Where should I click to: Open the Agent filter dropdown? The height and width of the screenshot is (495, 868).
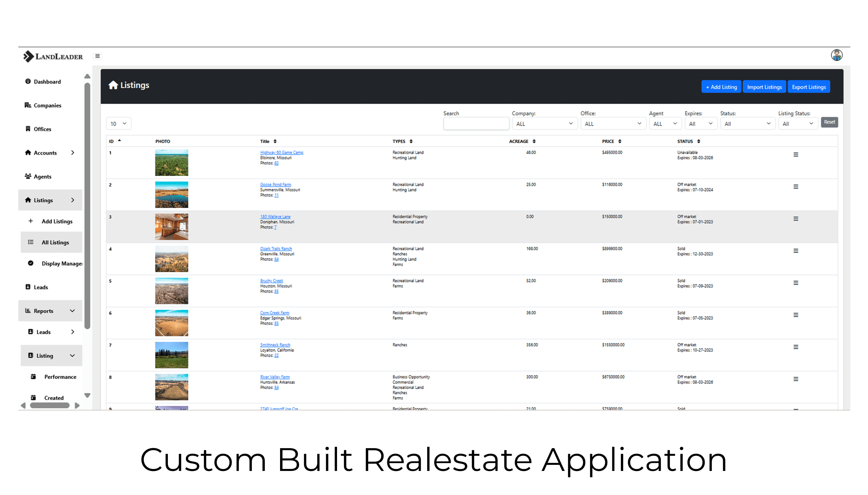tap(665, 124)
